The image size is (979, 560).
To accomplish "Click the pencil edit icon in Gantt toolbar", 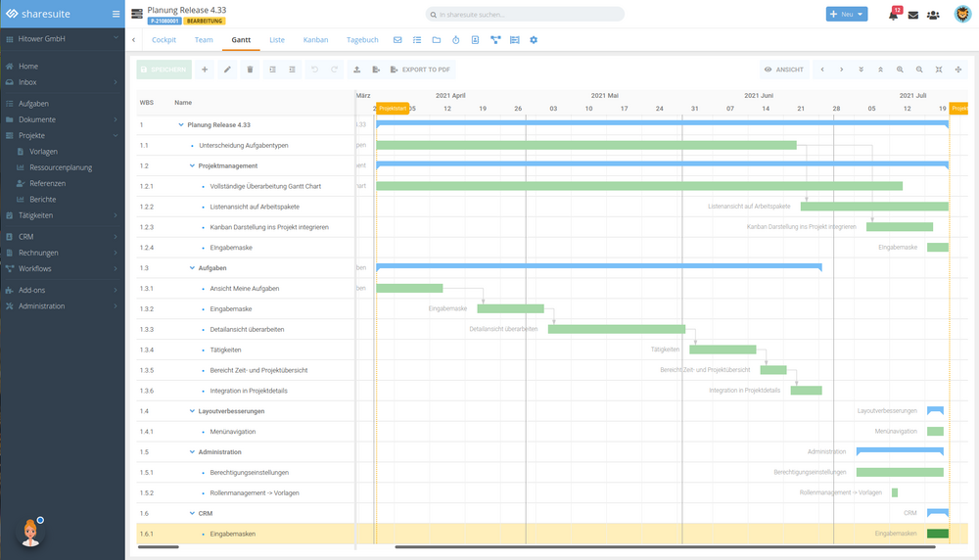I will (227, 70).
